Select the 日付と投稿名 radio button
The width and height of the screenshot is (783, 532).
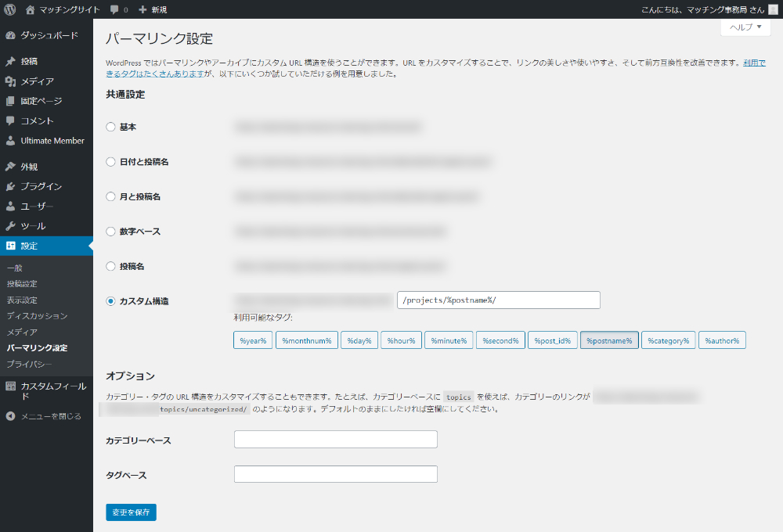click(111, 162)
